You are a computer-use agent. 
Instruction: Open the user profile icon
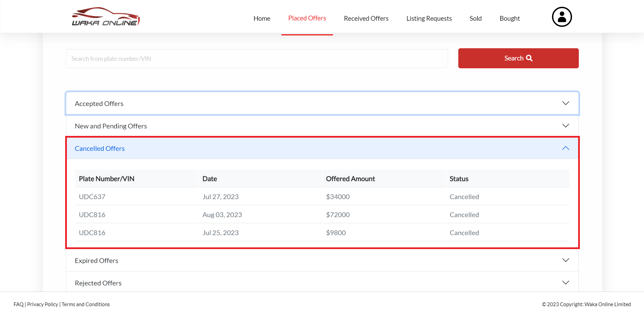pyautogui.click(x=562, y=17)
